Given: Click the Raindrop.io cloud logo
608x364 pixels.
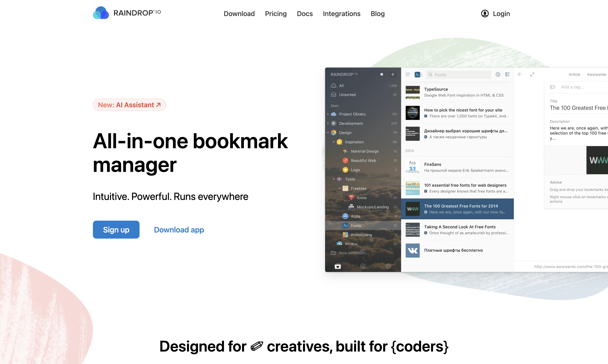Looking at the screenshot, I should [101, 13].
